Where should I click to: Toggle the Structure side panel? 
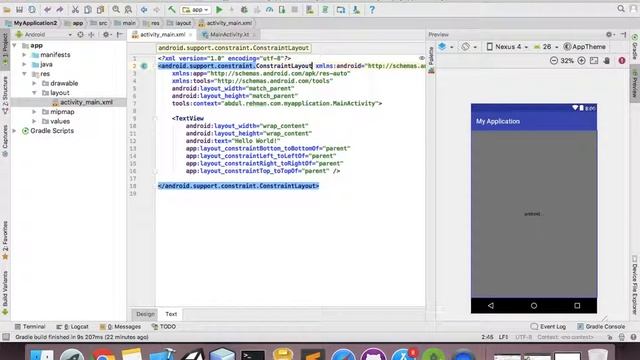[x=5, y=95]
